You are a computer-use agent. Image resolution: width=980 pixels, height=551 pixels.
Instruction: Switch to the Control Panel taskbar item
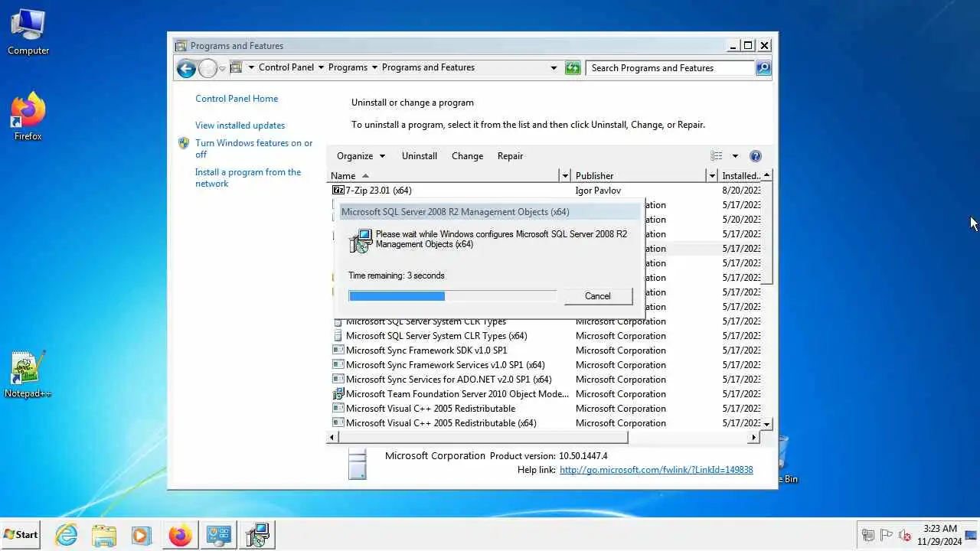point(219,535)
